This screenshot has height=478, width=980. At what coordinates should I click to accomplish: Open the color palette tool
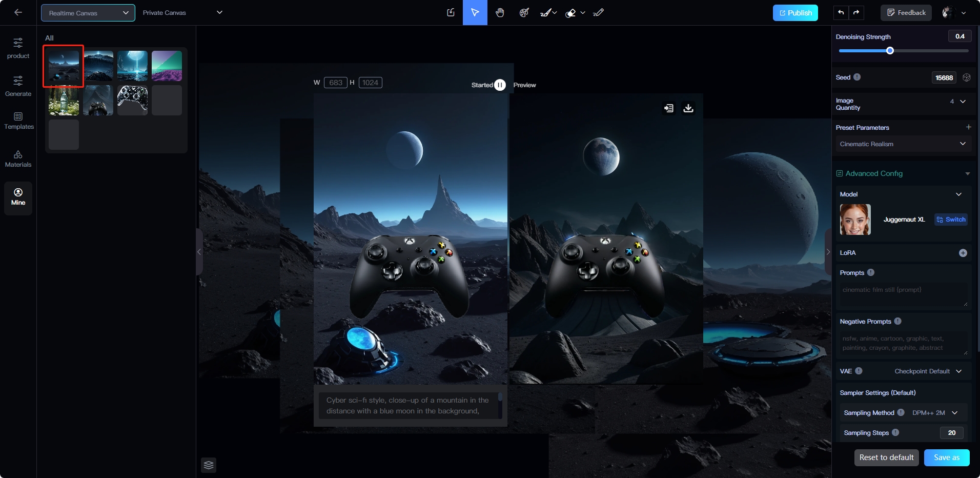pyautogui.click(x=524, y=13)
